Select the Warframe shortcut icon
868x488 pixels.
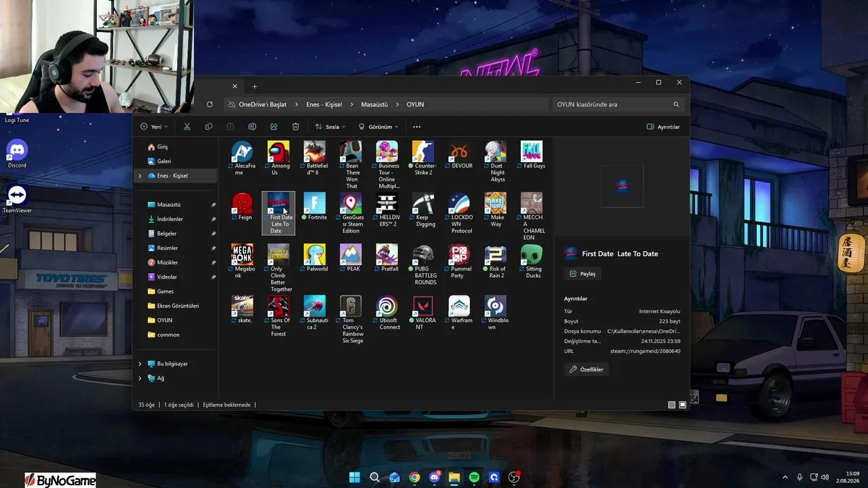(x=460, y=313)
